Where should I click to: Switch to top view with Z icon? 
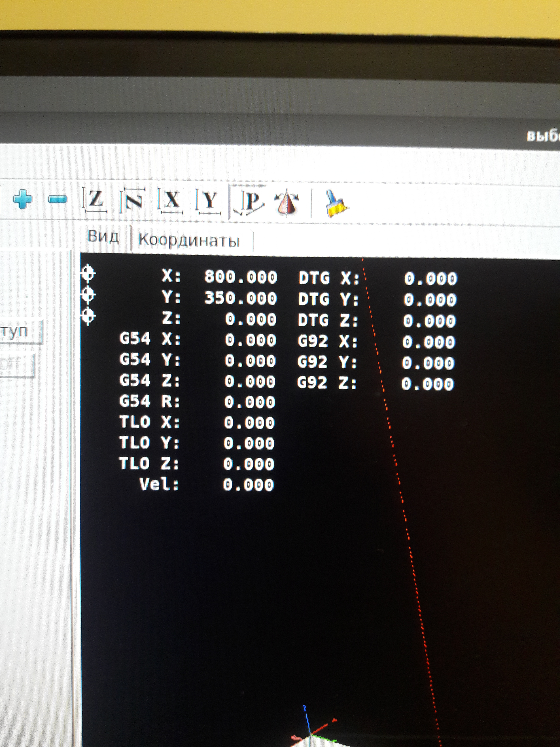[95, 200]
